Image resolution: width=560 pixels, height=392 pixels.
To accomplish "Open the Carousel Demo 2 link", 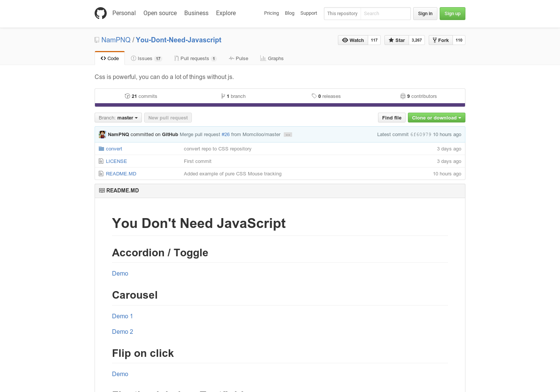I will [122, 332].
